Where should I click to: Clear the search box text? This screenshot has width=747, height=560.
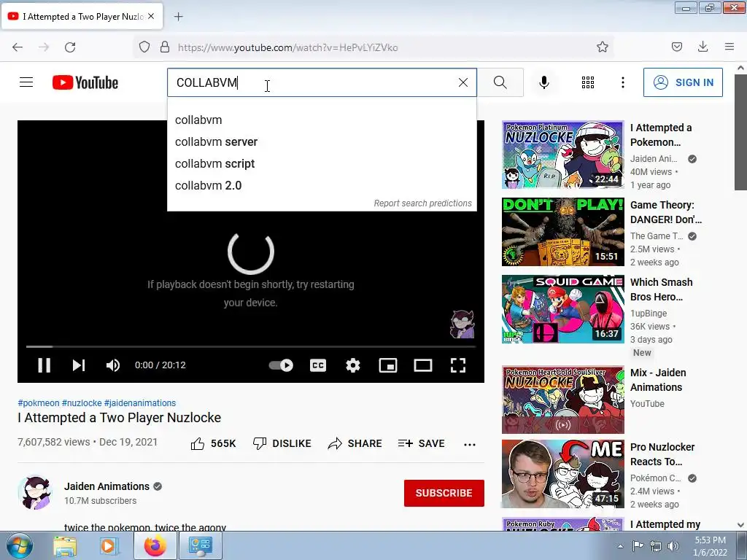tap(463, 82)
